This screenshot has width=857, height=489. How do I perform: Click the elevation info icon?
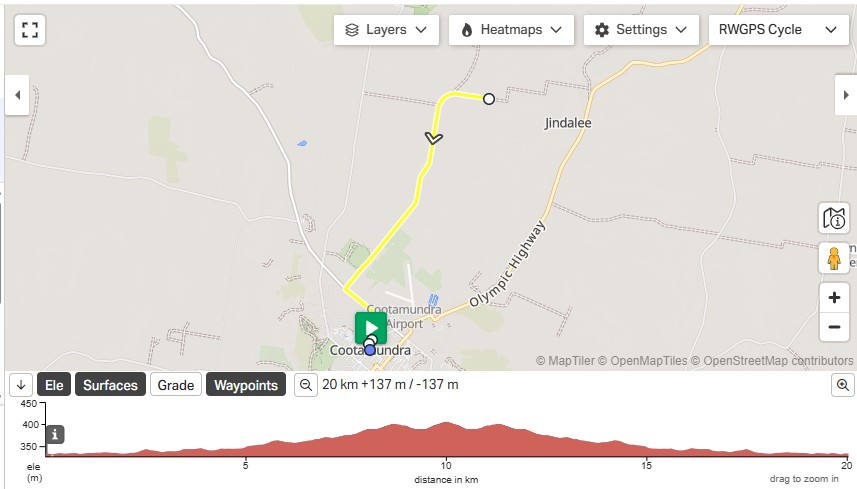click(55, 435)
